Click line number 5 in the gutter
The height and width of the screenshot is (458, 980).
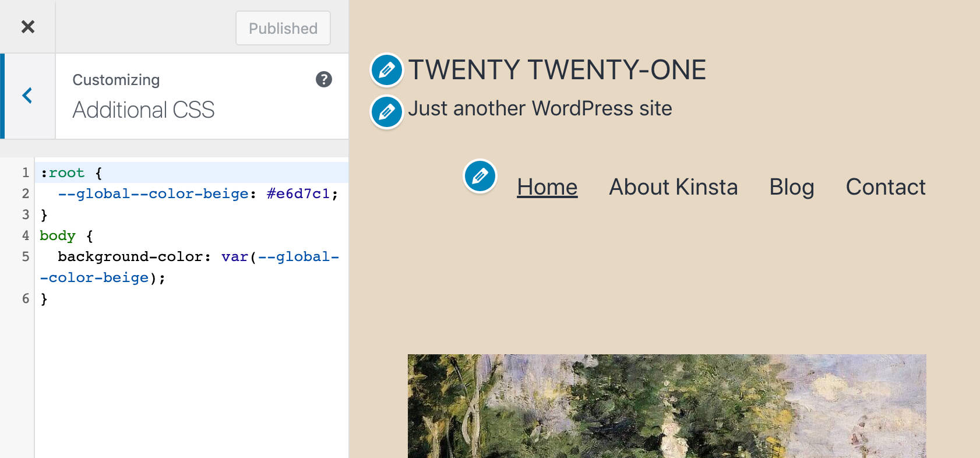26,256
